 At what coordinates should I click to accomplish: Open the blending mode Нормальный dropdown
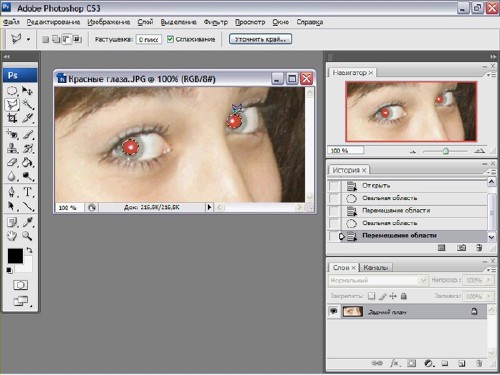(378, 280)
